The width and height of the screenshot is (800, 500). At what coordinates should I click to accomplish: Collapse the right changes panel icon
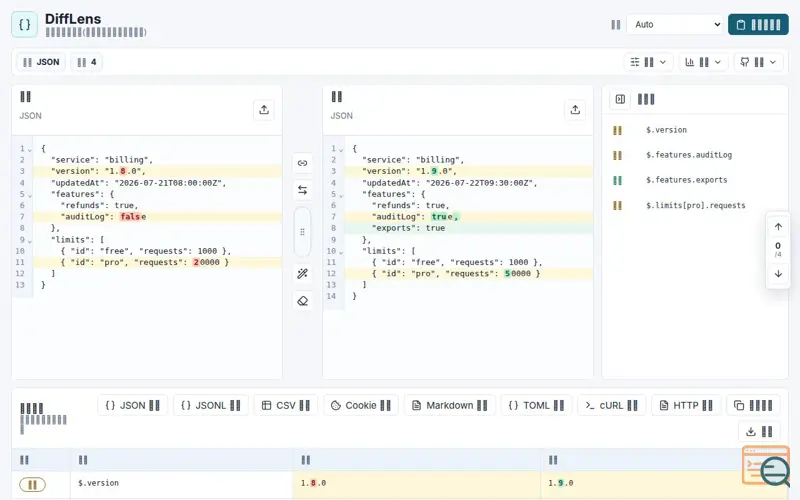[x=620, y=99]
